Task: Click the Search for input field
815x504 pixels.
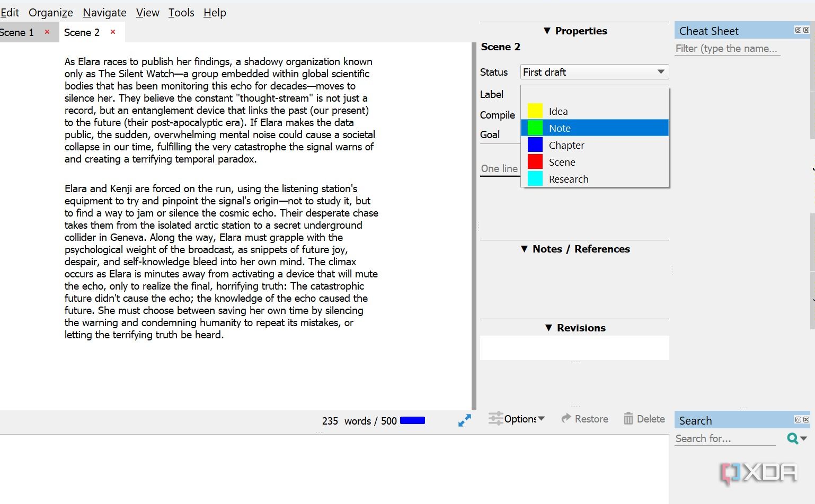Action: [725, 438]
